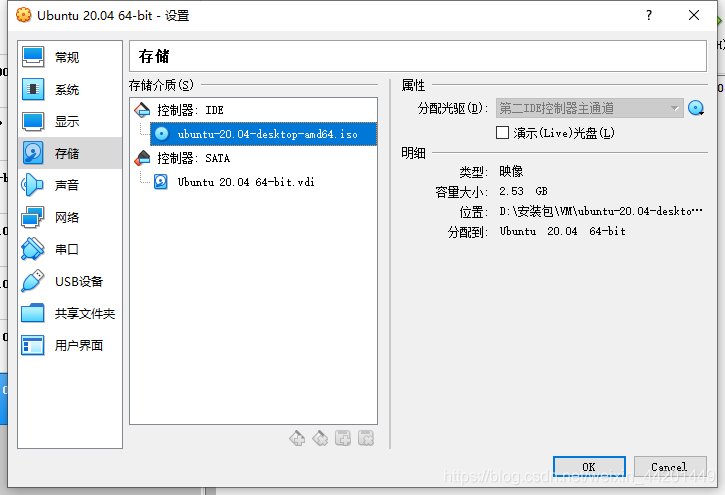This screenshot has height=495, width=725.
Task: Click the ? help button in title bar
Action: 649,15
